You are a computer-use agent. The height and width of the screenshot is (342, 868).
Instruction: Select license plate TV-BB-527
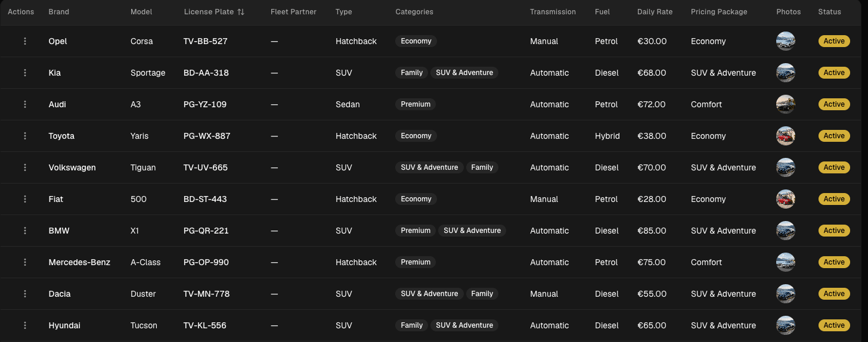pyautogui.click(x=206, y=41)
